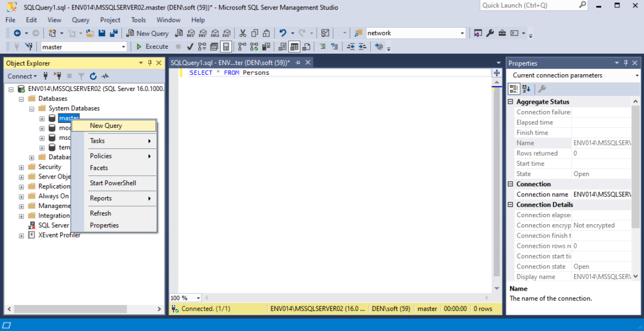This screenshot has width=644, height=331.
Task: Toggle Include Live Query Statistics
Action: [x=254, y=46]
